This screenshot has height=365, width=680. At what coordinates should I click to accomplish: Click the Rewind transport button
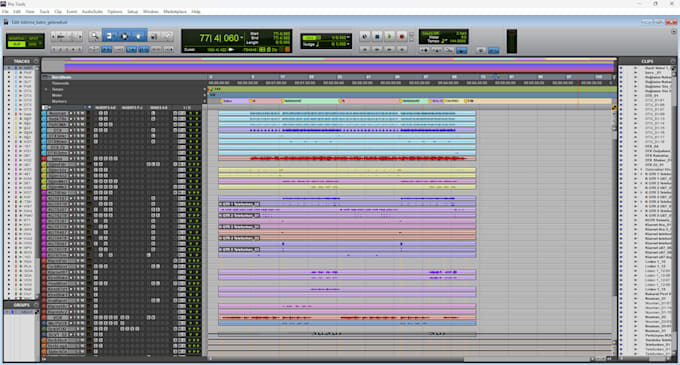tap(377, 50)
